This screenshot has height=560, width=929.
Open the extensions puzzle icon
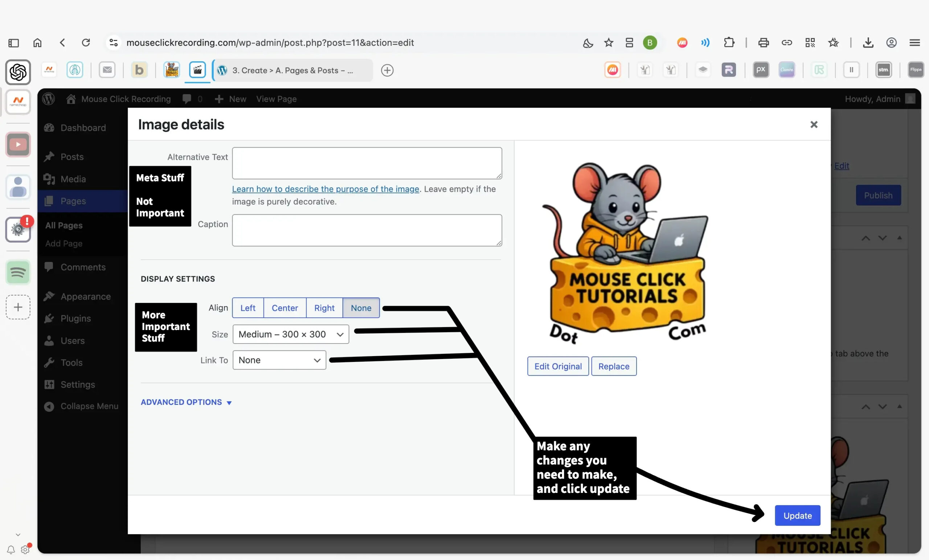coord(729,42)
